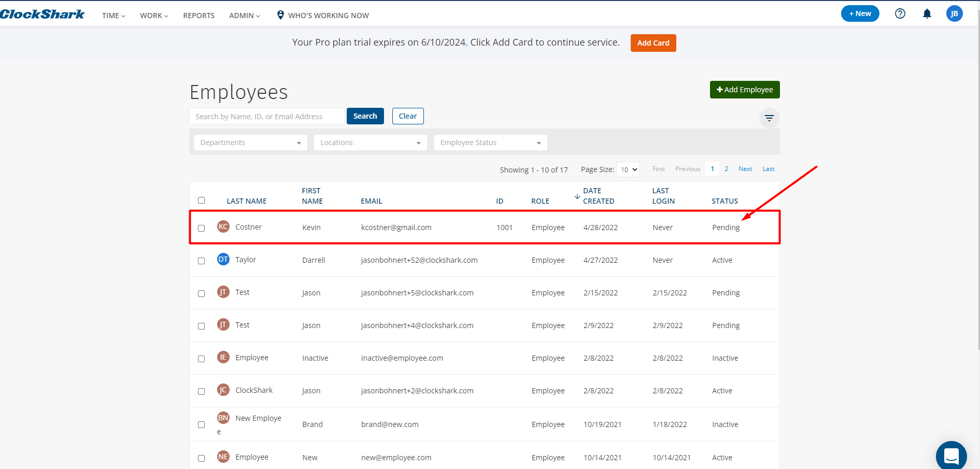Screen dimensions: 980x469
Task: Sort by Last Login column header
Action: [663, 196]
